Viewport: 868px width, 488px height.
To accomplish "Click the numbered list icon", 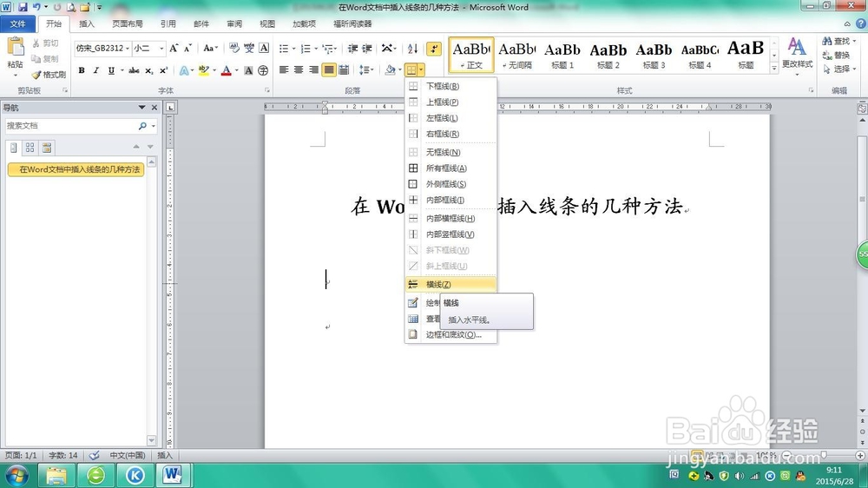I will 306,49.
